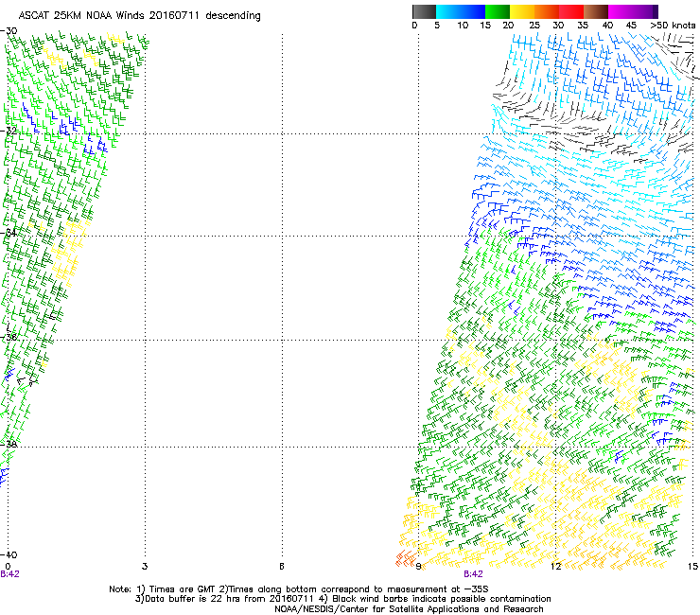
Task: Click the legend label '35'
Action: [583, 25]
